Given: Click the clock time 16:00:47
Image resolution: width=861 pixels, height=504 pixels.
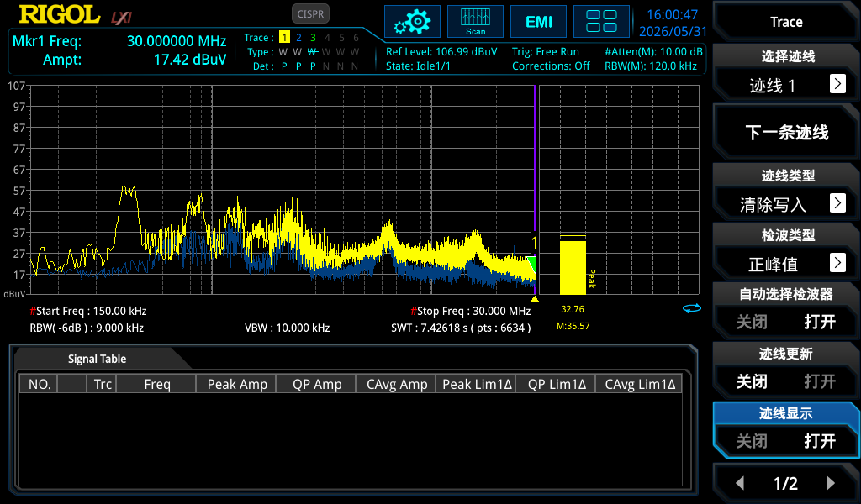Looking at the screenshot, I should click(x=672, y=15).
